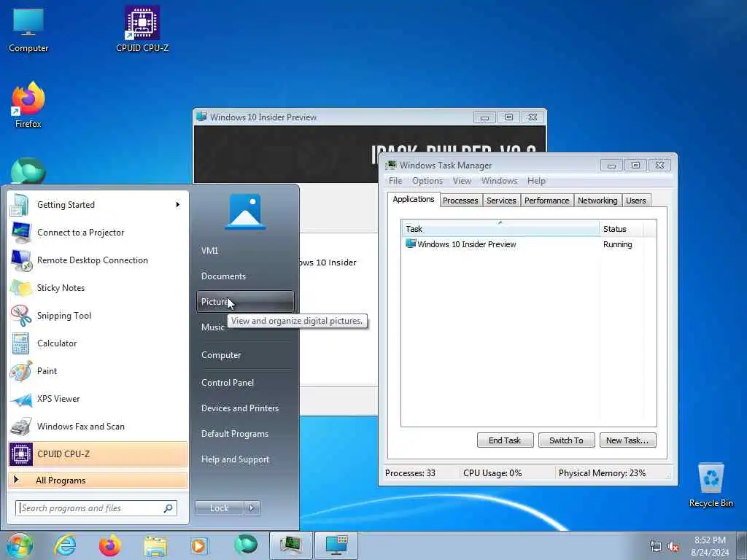The image size is (747, 560).
Task: Switch to the Services tab
Action: (501, 201)
